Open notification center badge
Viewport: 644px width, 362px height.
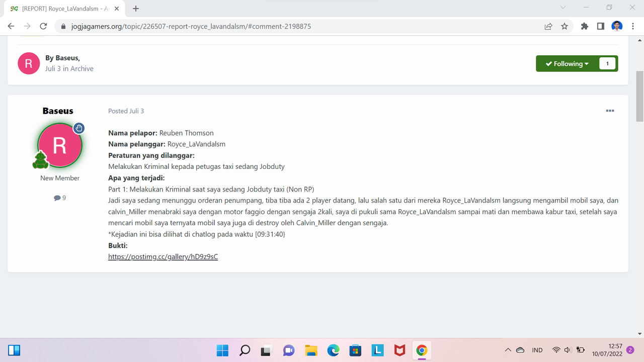click(x=630, y=350)
